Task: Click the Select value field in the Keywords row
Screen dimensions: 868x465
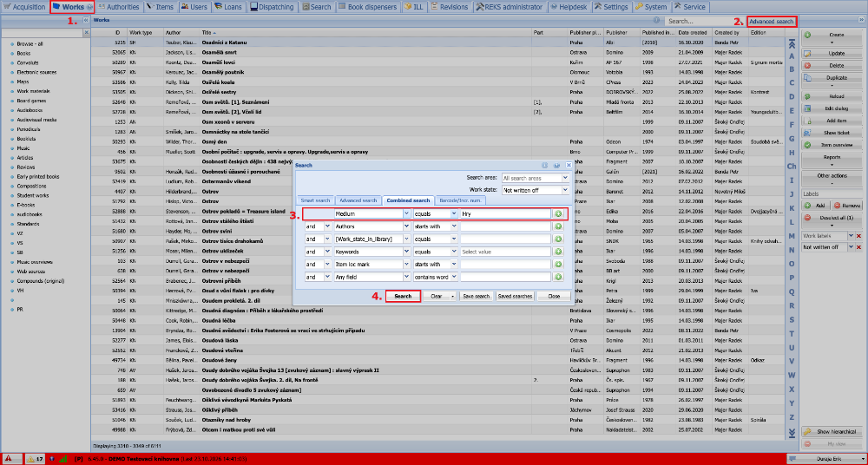Action: click(505, 252)
